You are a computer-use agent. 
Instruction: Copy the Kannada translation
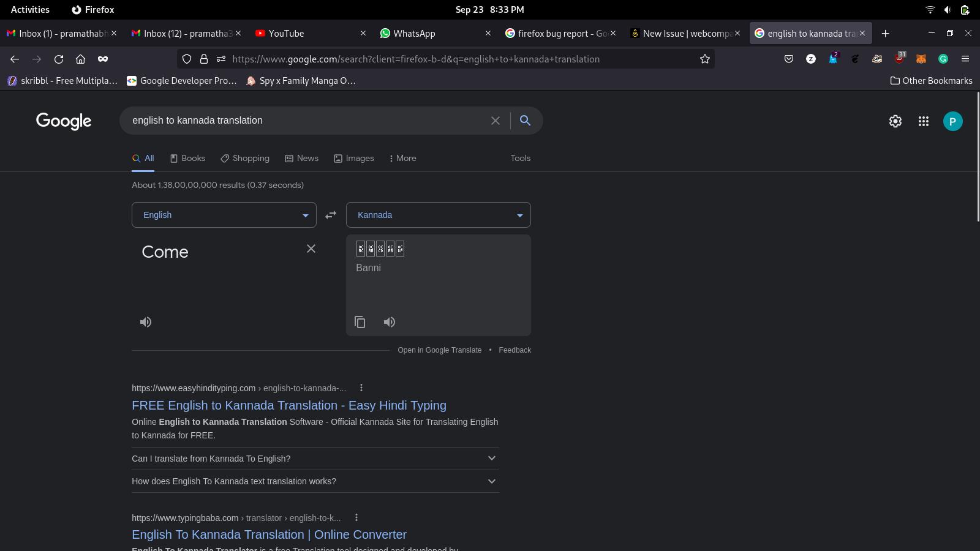[x=360, y=322]
